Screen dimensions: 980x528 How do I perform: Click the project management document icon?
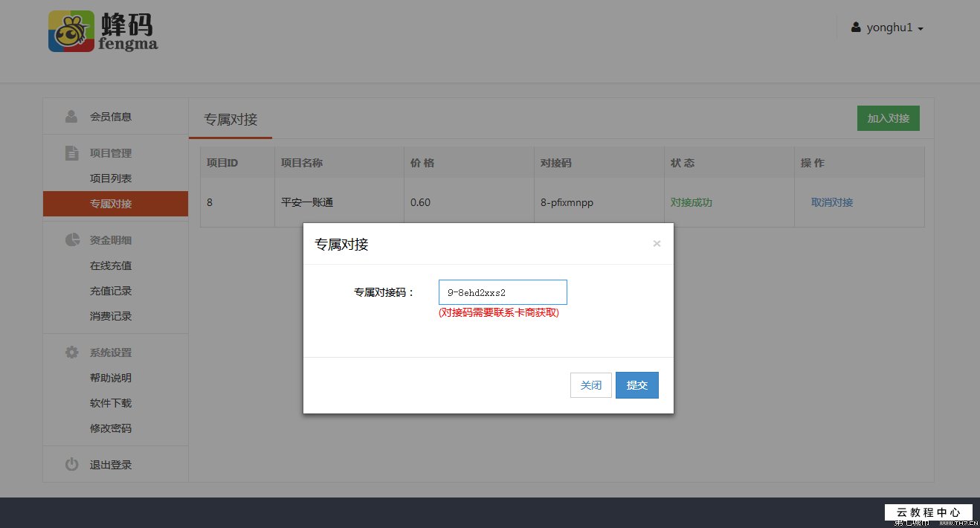point(71,152)
